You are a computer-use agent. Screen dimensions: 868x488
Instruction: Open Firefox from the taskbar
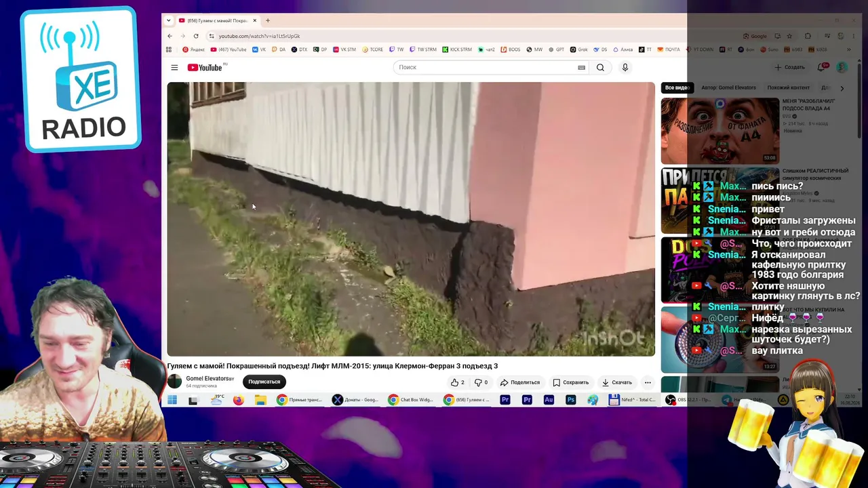[238, 400]
